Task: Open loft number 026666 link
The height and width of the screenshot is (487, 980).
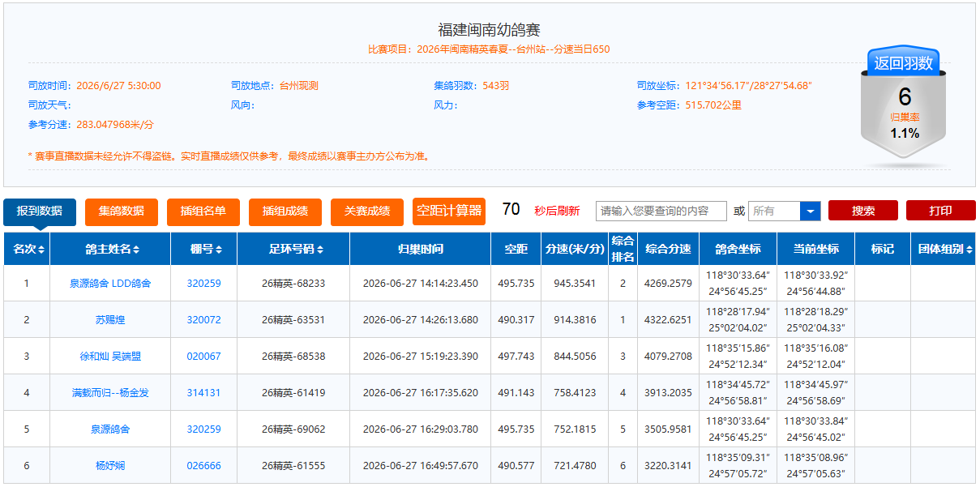Action: 204,466
